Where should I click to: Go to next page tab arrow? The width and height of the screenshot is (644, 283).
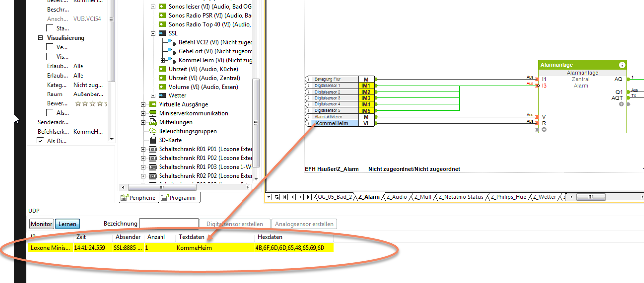pos(301,197)
